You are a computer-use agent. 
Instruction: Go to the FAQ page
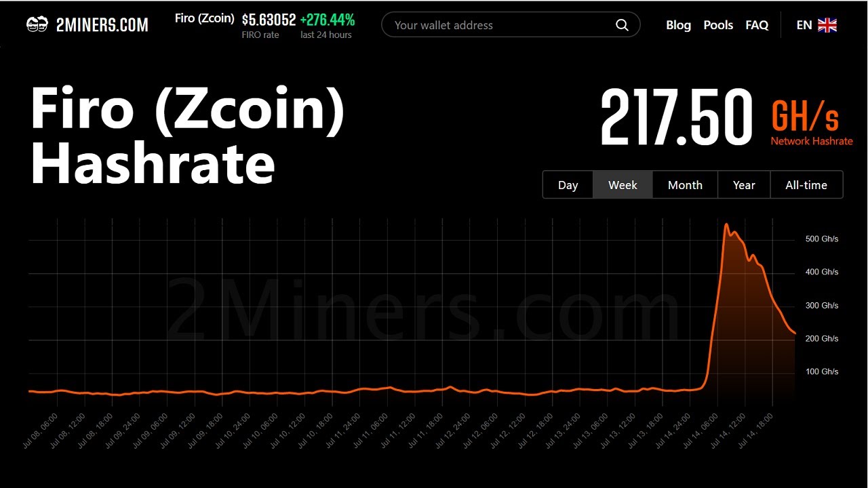[x=757, y=25]
